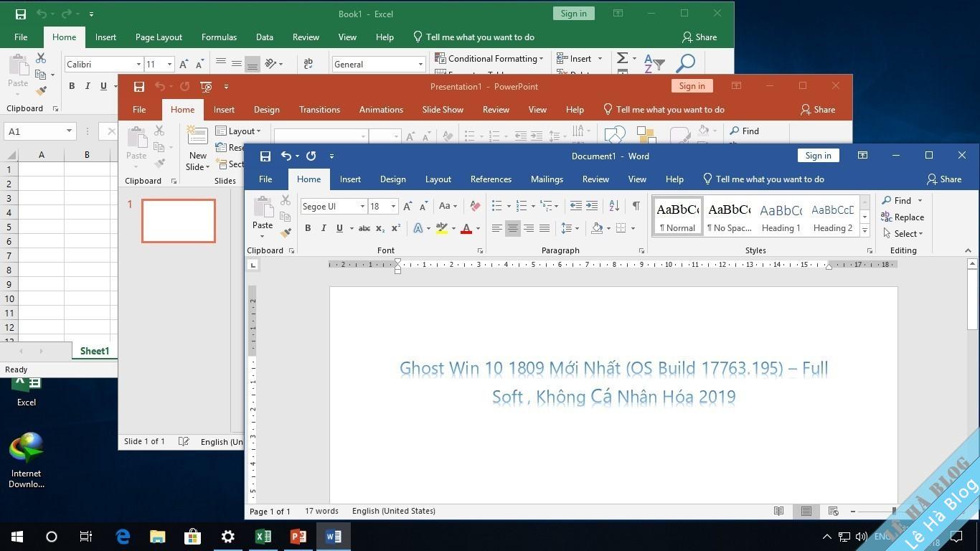Image resolution: width=980 pixels, height=551 pixels.
Task: Toggle Align Left in Word paragraph group
Action: 496,228
